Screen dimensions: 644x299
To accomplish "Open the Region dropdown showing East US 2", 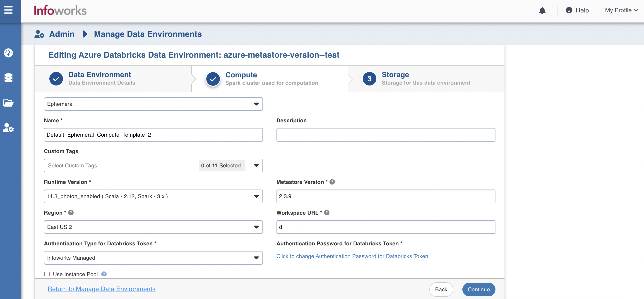I will 153,227.
